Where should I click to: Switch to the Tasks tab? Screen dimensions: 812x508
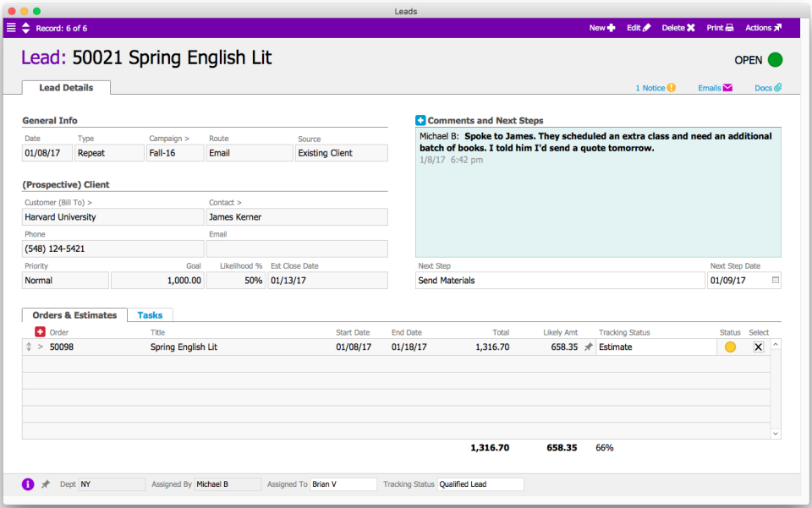point(150,314)
